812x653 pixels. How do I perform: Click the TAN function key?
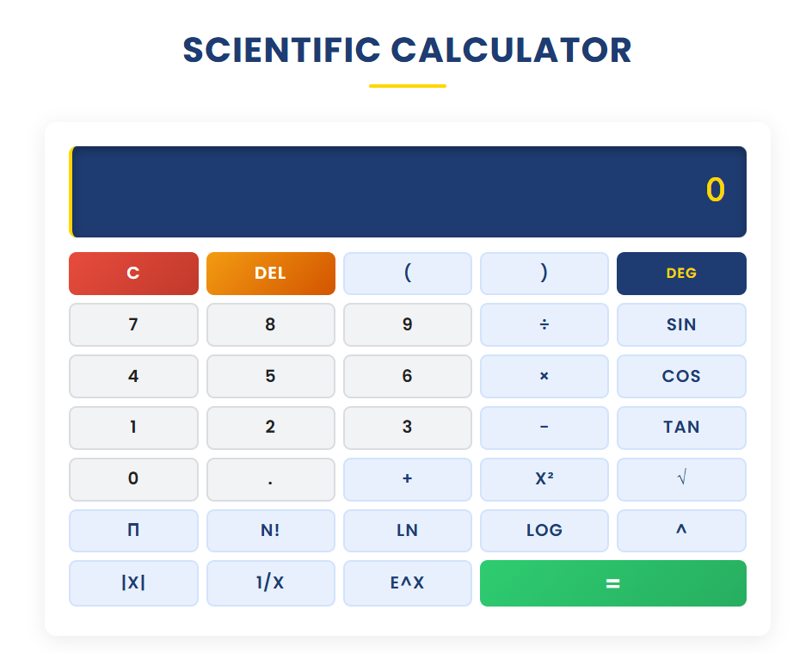coord(680,428)
